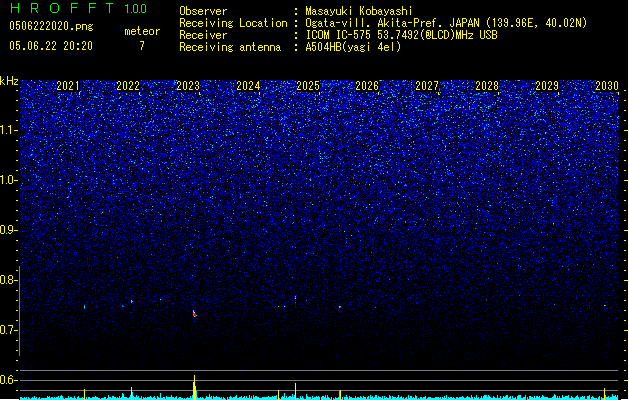Click the yellow power spike near 2030
629x400 pixels.
tap(605, 394)
